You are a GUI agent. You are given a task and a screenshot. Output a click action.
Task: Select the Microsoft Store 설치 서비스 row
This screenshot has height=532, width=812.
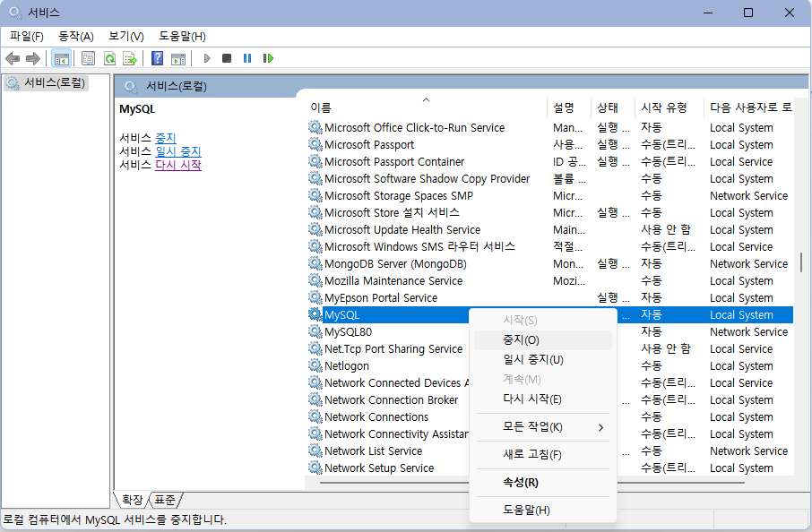[549, 212]
